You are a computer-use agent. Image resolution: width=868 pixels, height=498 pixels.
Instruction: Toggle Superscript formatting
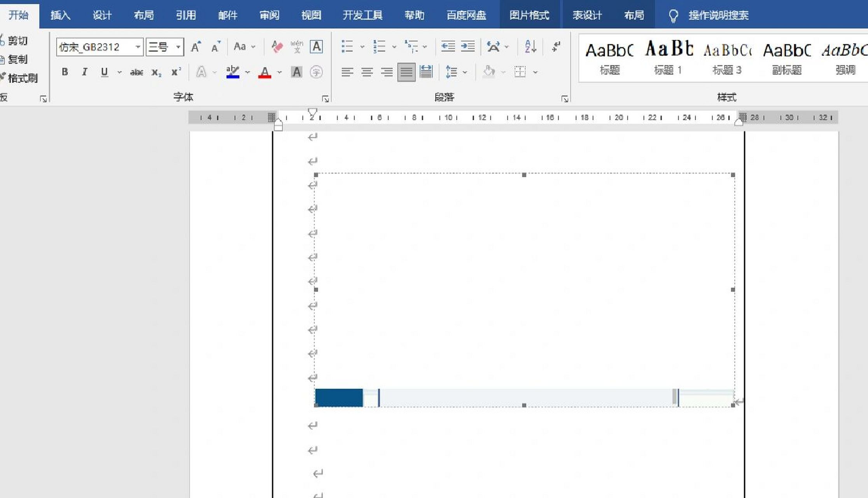(x=176, y=72)
